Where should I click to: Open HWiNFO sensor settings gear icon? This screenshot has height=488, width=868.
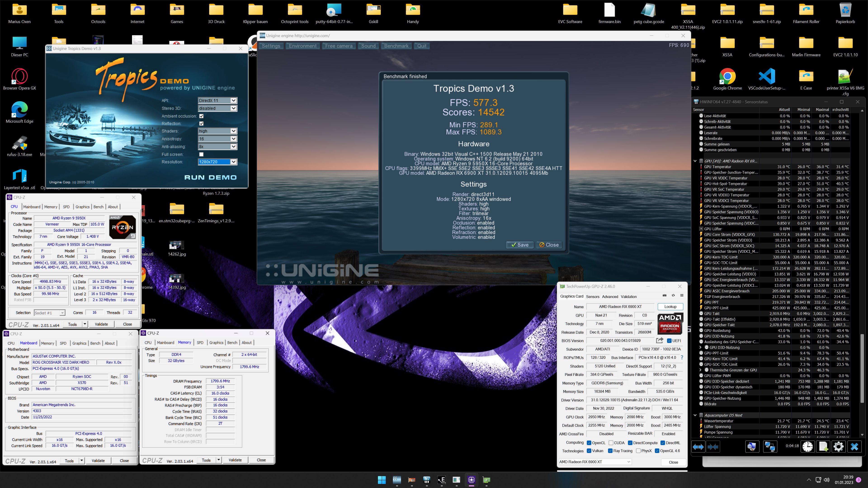pos(839,447)
